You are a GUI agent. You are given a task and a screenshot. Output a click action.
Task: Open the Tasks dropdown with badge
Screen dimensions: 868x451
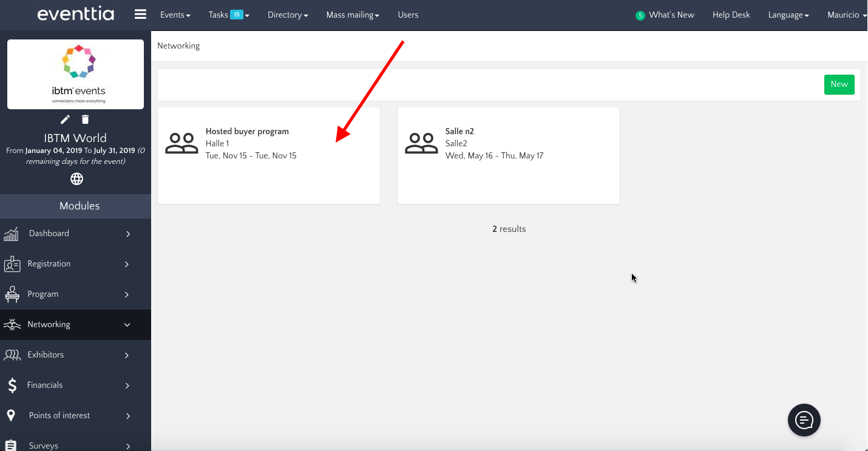coord(228,15)
